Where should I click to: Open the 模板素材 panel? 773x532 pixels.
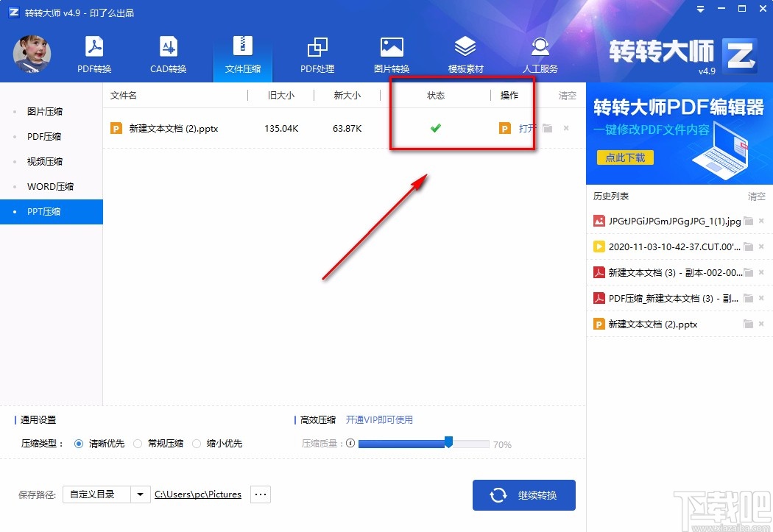465,53
